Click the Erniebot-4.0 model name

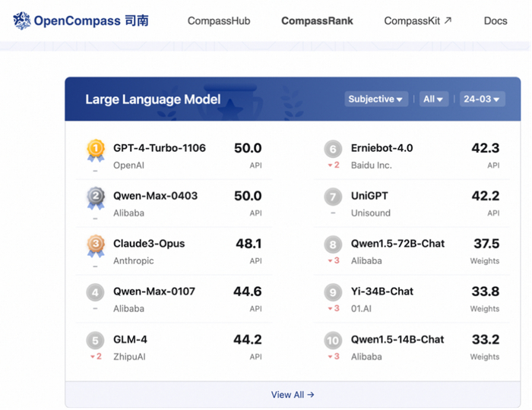[382, 148]
